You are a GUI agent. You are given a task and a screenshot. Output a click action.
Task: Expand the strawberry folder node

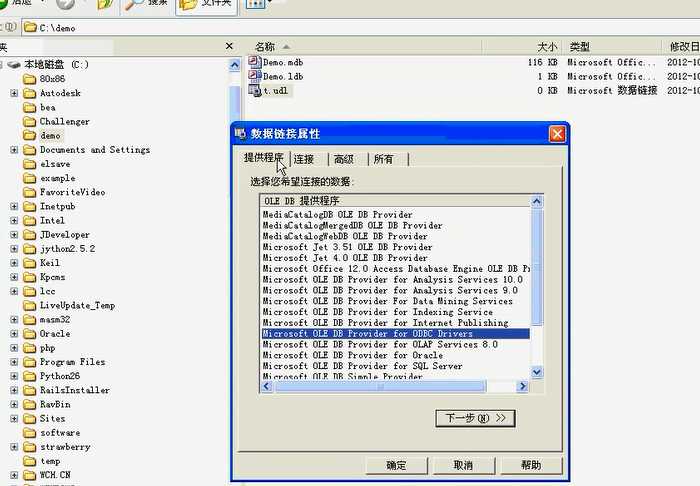click(14, 447)
